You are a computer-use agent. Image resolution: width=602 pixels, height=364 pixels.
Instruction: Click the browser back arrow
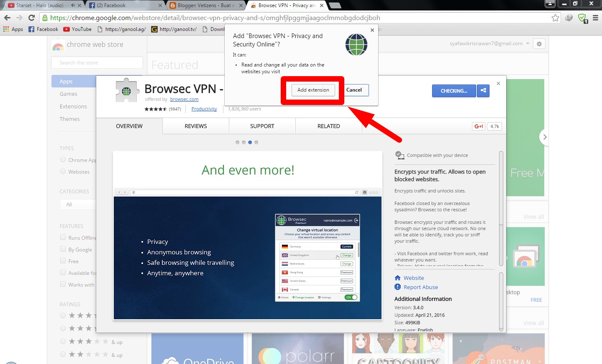tap(7, 18)
